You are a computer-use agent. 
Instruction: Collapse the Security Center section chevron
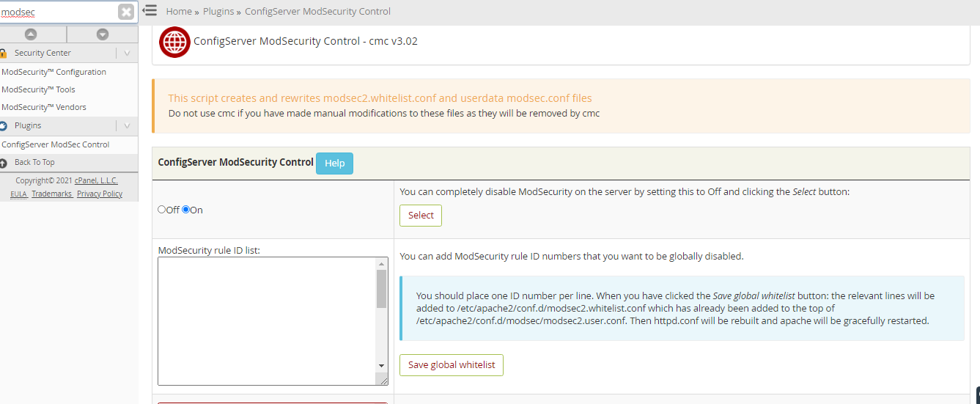pos(127,53)
